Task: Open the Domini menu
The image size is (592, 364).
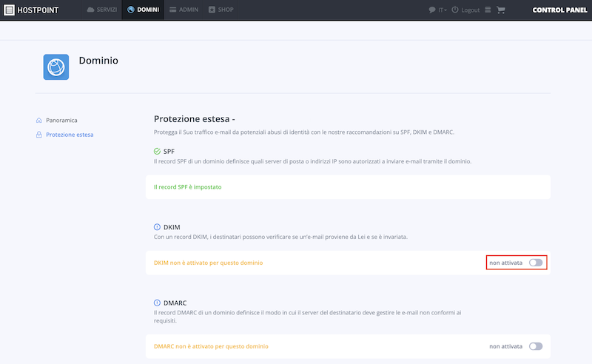Action: pyautogui.click(x=143, y=10)
